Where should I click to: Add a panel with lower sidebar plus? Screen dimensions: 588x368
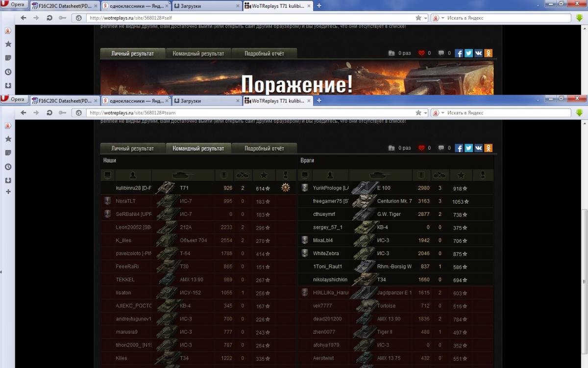[x=8, y=191]
